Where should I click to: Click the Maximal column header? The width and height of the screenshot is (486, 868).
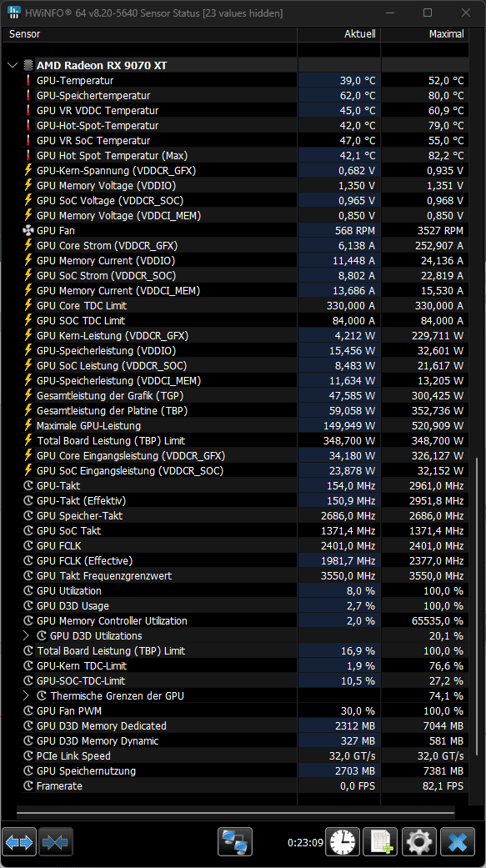click(x=424, y=33)
